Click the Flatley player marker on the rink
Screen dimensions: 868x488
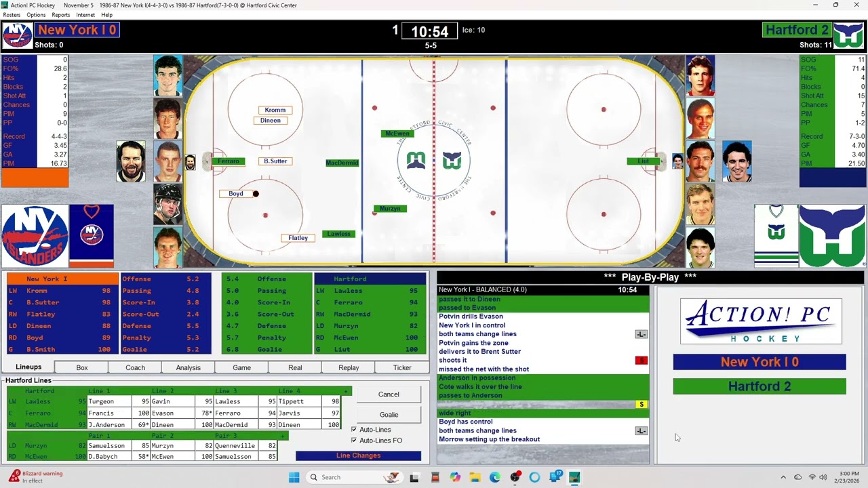(298, 238)
